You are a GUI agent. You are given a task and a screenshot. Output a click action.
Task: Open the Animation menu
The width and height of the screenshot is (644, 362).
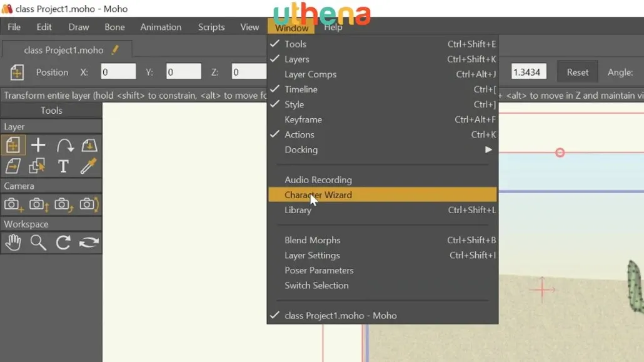(161, 27)
